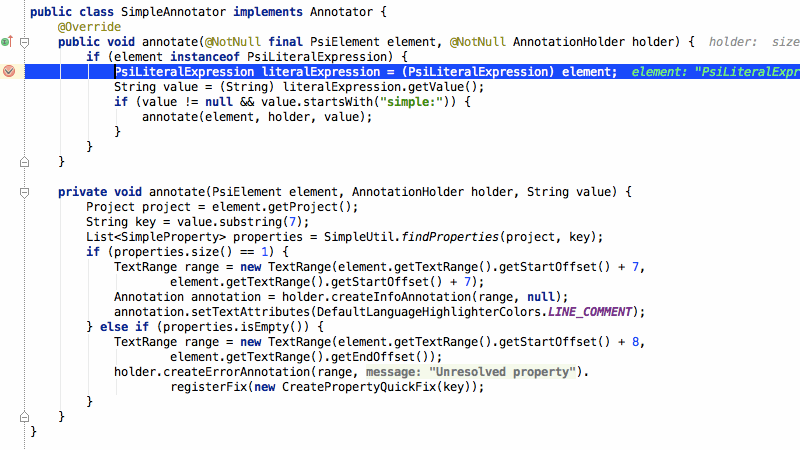This screenshot has width=800, height=450.
Task: Click the 'else if' keywords
Action: [x=124, y=327]
